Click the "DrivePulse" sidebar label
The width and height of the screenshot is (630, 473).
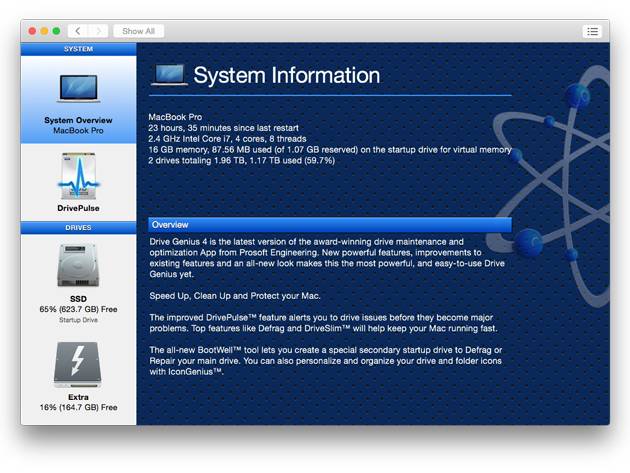[x=78, y=208]
